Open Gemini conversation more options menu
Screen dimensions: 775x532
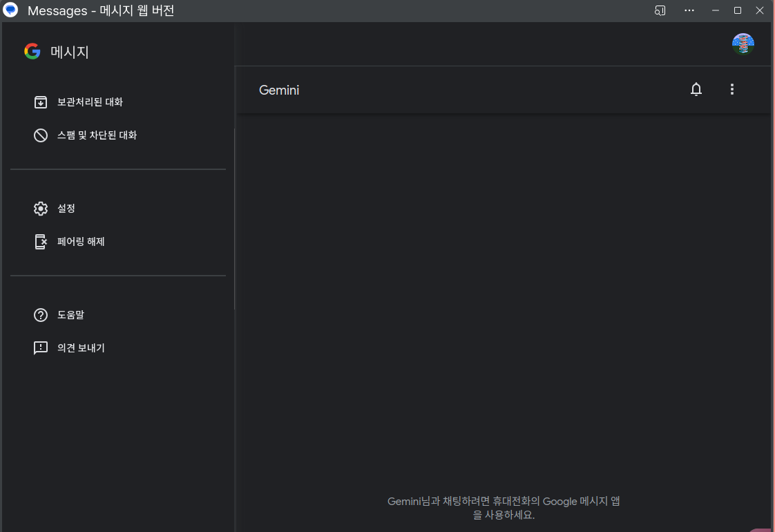coord(732,89)
